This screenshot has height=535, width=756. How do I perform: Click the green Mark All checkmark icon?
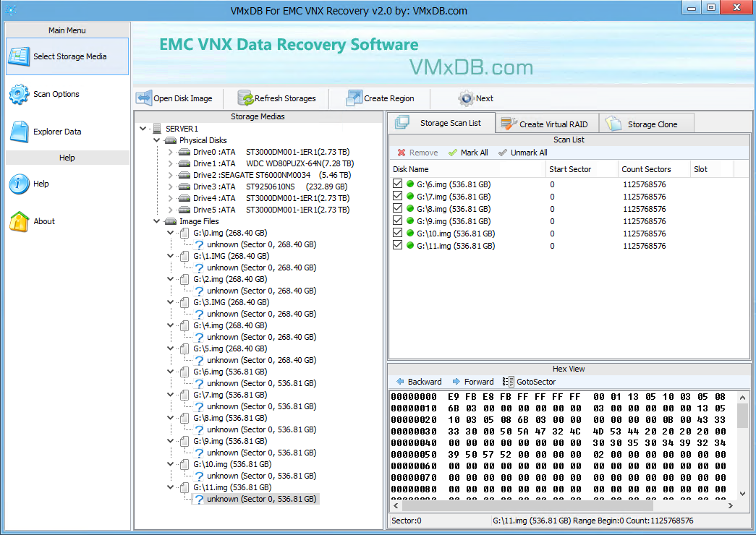pyautogui.click(x=453, y=153)
